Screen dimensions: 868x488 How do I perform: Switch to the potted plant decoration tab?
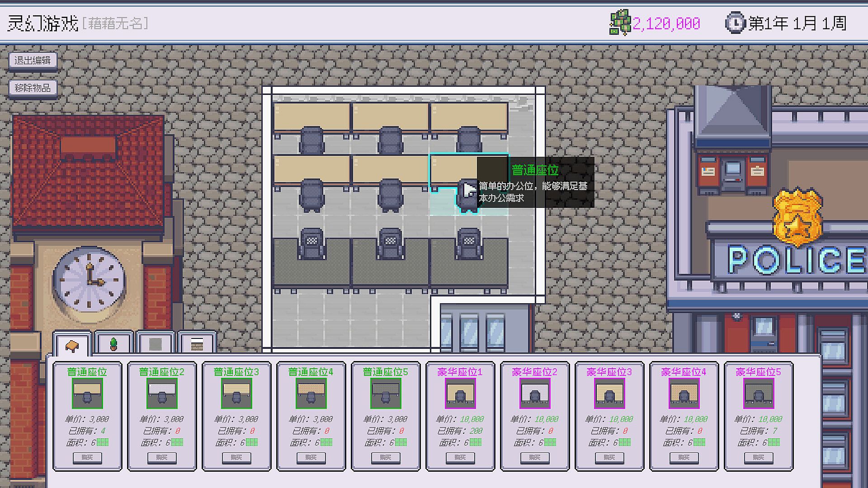tap(114, 345)
